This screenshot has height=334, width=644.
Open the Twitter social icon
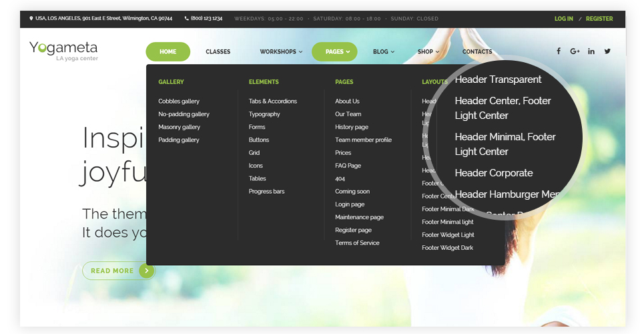pyautogui.click(x=607, y=51)
